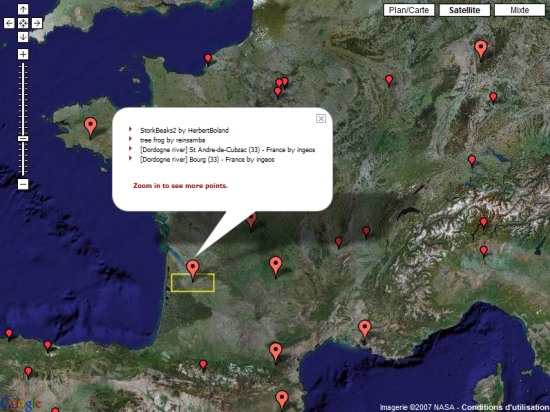Image resolution: width=550 pixels, height=412 pixels.
Task: Open StorkBeaks2 by HerbertBoland link
Action: 184,130
